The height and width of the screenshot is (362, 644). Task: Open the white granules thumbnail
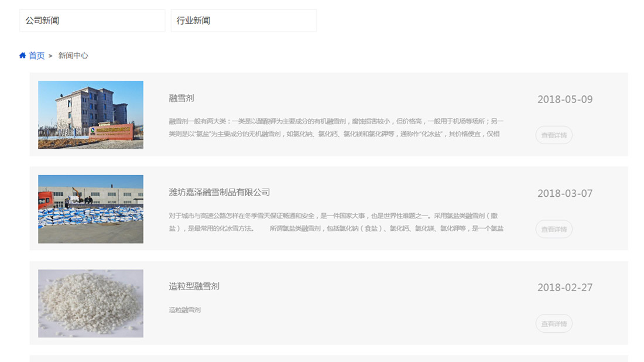tap(91, 303)
